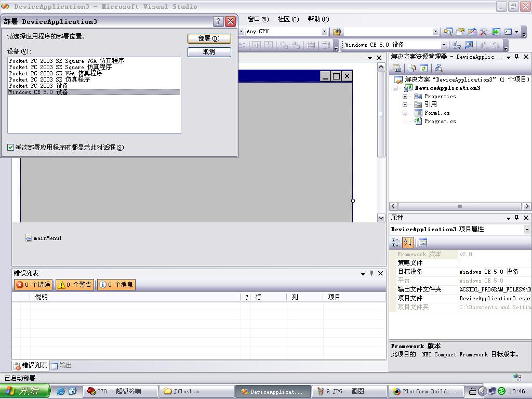Click the help question-mark button on deploy dialog

218,22
